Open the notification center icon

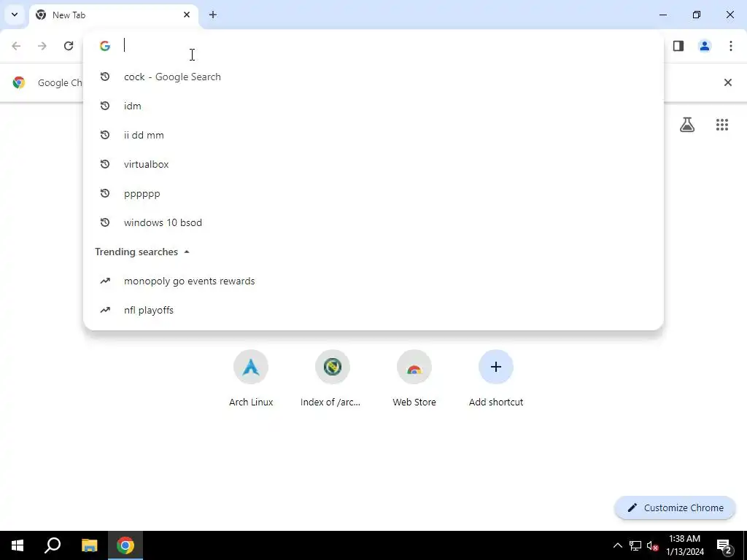point(724,545)
